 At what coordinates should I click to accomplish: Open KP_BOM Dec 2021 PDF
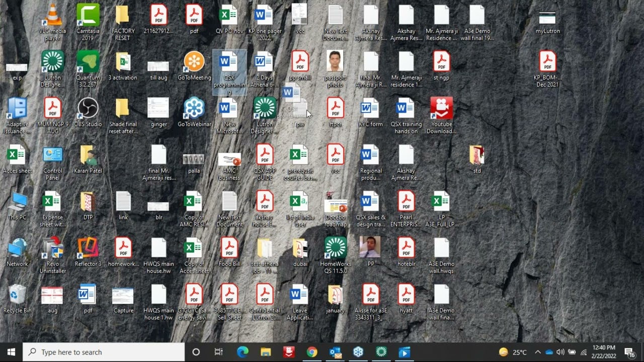[547, 69]
